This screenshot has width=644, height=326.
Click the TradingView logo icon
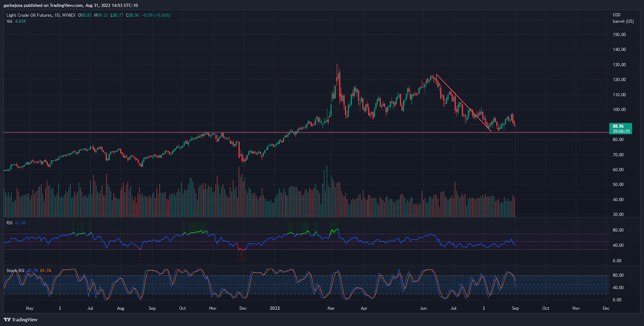click(x=7, y=320)
